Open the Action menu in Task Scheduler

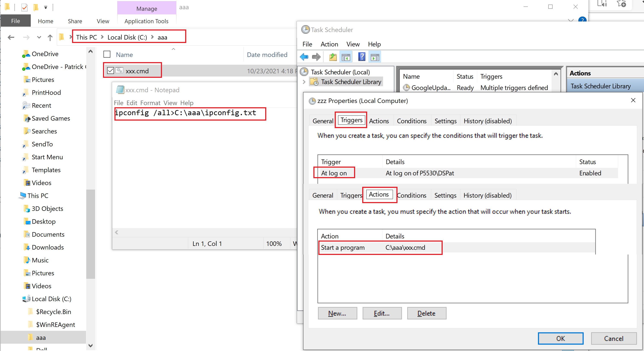pos(329,44)
